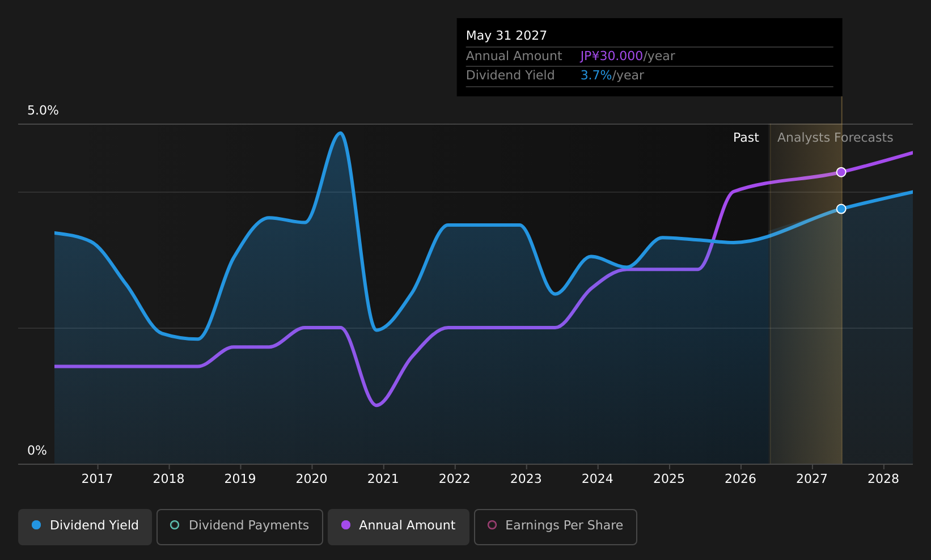Screen dimensions: 931x560
Task: Click the 0% y-axis label
Action: click(37, 451)
